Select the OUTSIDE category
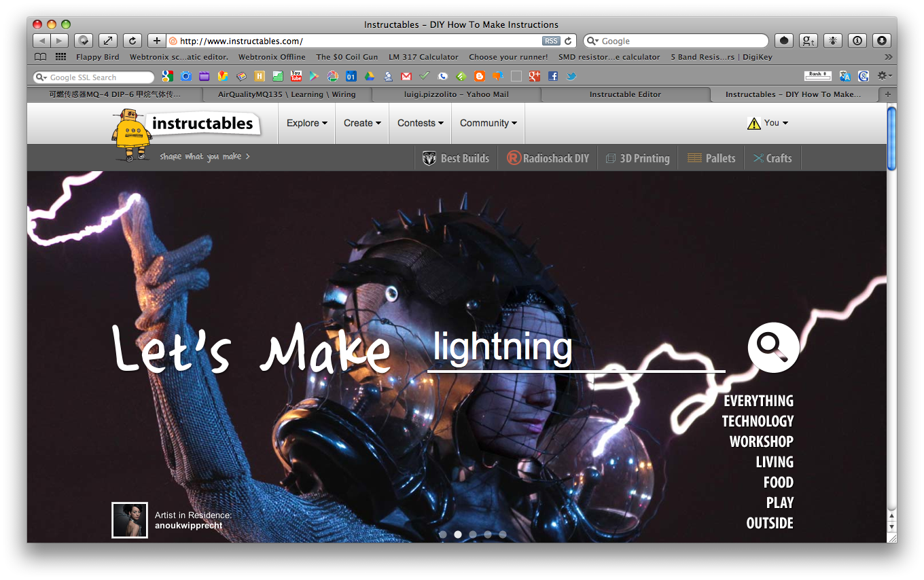924x580 pixels. point(770,523)
